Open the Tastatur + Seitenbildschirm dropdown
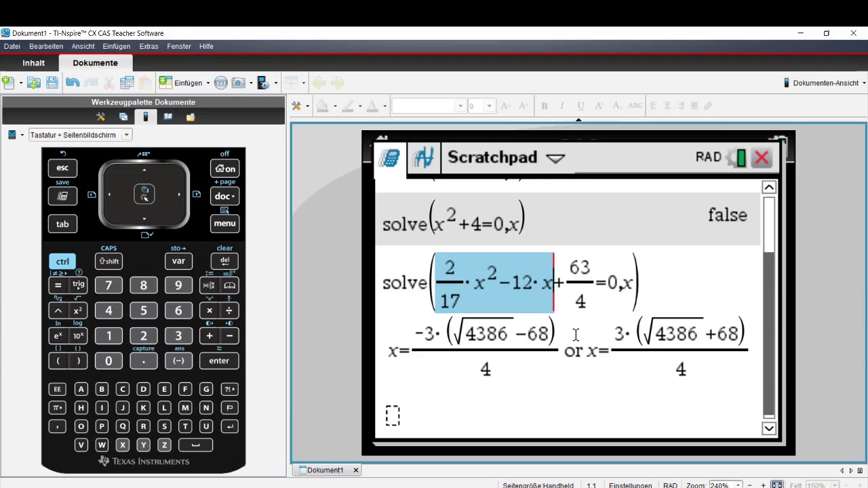Screen dimensions: 868x488 (79, 135)
